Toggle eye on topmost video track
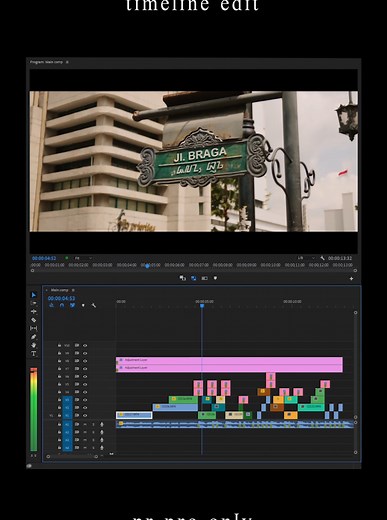387x520 pixels. tap(85, 346)
